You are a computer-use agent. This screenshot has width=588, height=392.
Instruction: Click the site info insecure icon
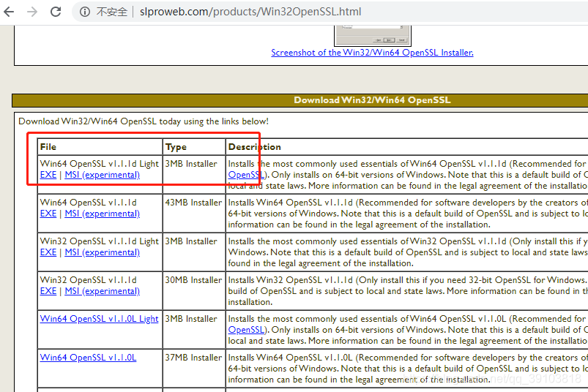[x=85, y=12]
